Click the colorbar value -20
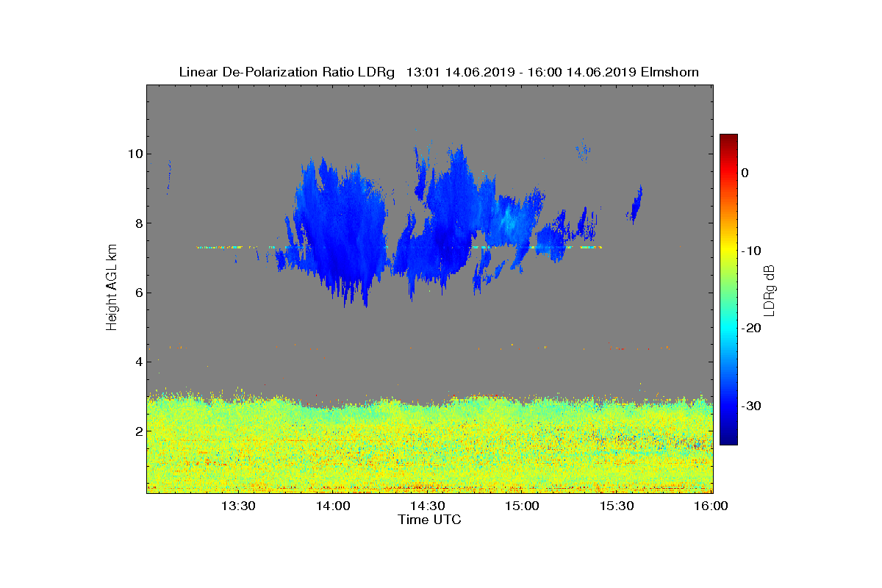The width and height of the screenshot is (882, 588). click(751, 329)
